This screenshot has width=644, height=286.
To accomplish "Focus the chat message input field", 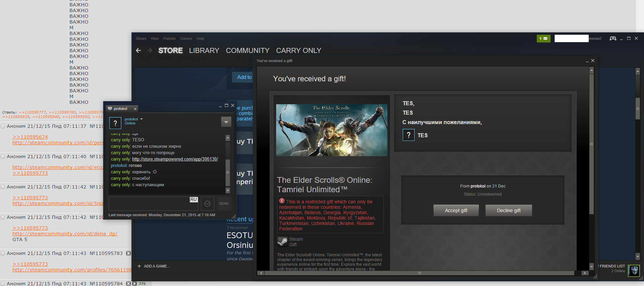I will [154, 204].
